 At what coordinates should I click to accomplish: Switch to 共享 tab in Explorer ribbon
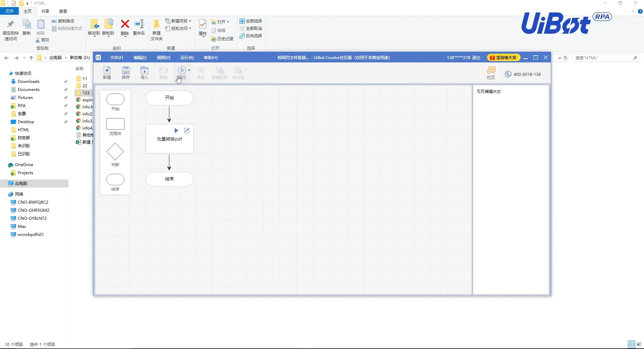click(45, 11)
